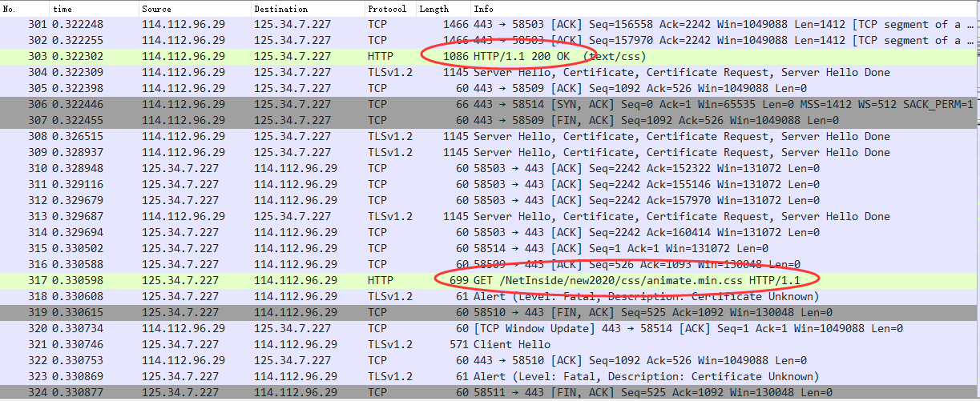Click time 0.330869 in packet 323
The width and height of the screenshot is (980, 401).
[78, 376]
